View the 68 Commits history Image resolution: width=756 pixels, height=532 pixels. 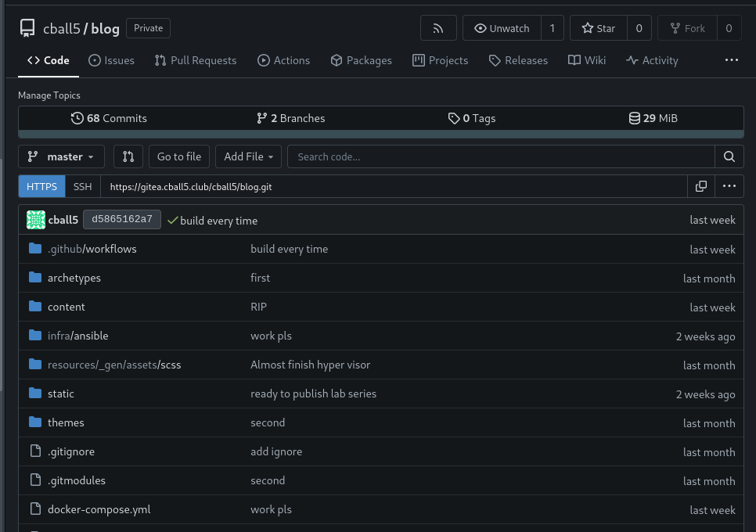click(x=109, y=118)
